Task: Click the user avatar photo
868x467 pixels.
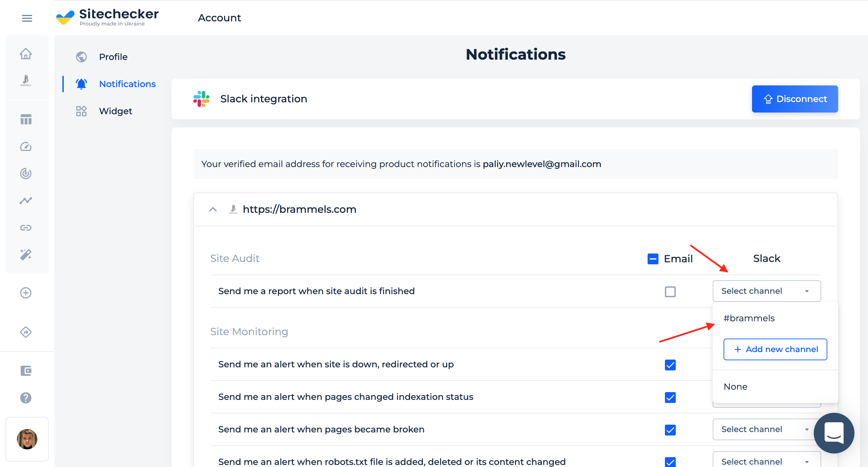Action: point(27,439)
